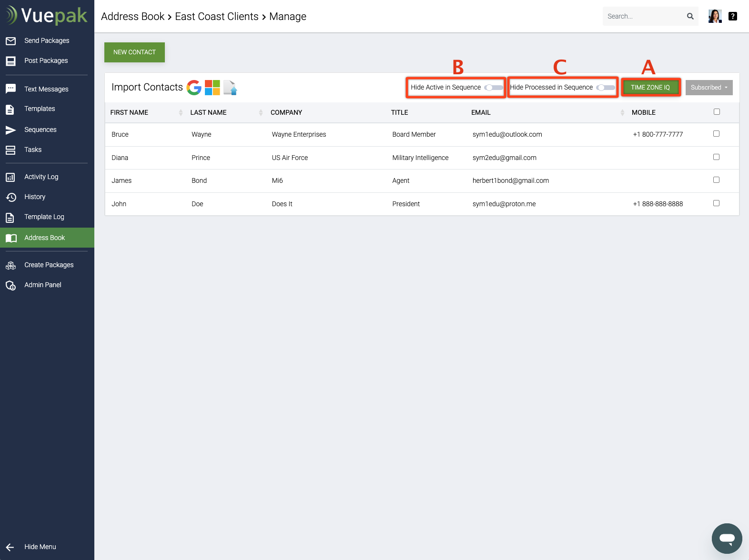Import contacts from Google icon
The image size is (749, 560).
(x=194, y=88)
